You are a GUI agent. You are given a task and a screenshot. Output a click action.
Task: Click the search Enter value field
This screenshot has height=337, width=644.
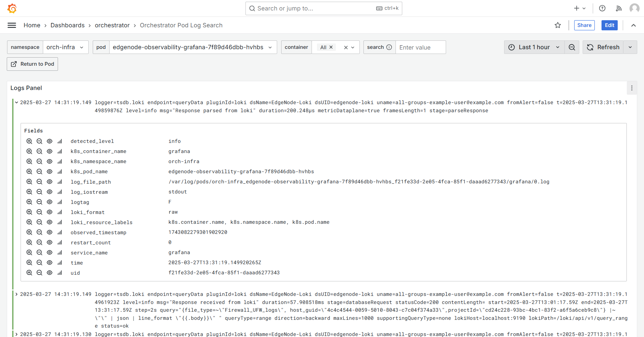click(x=420, y=47)
